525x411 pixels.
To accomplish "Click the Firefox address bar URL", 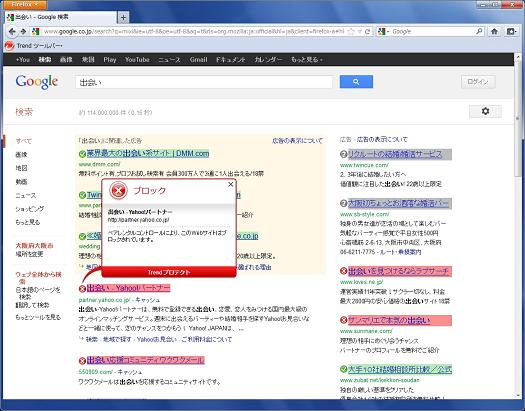I will (x=194, y=31).
